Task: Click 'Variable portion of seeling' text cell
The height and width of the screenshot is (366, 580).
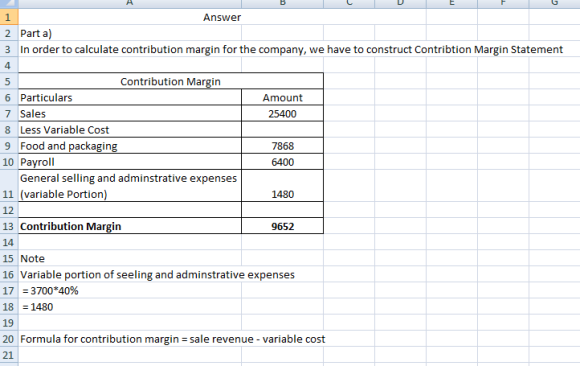Action: [x=157, y=275]
